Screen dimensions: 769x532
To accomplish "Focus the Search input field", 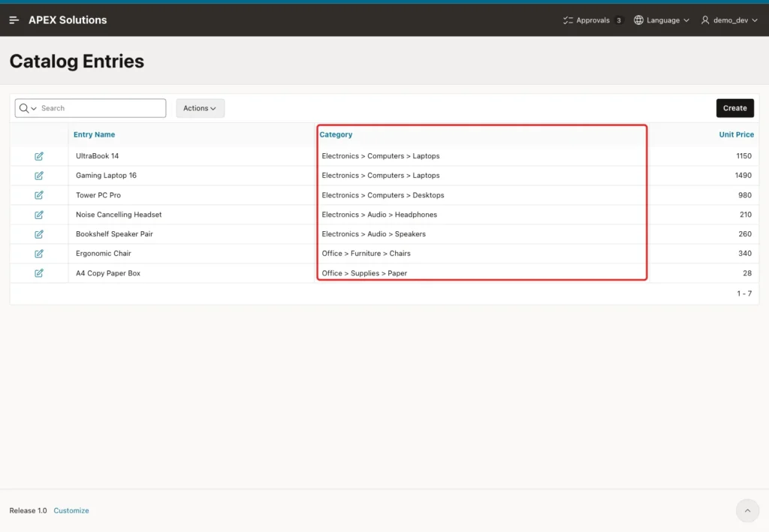I will (x=102, y=108).
